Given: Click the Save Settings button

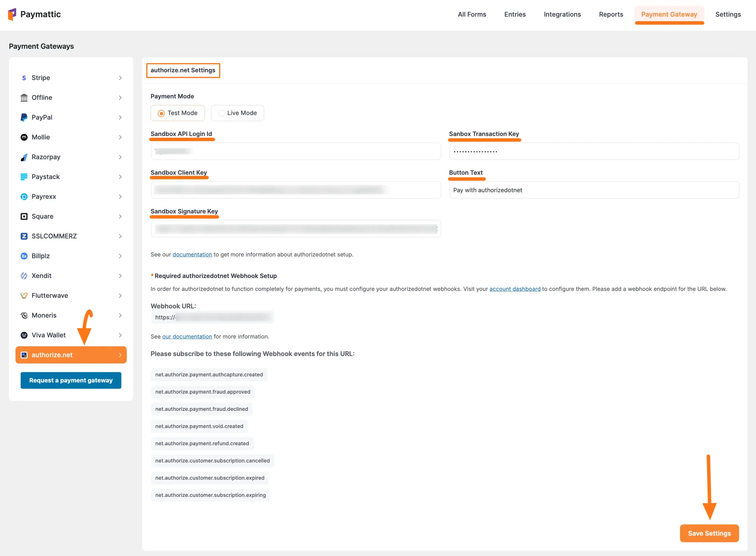Looking at the screenshot, I should tap(709, 533).
